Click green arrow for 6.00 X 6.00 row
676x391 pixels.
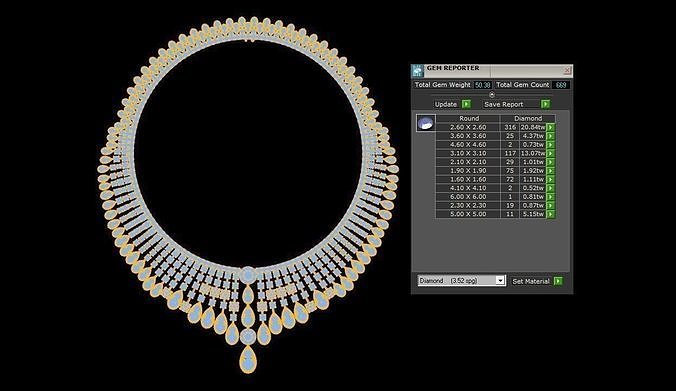(x=551, y=197)
